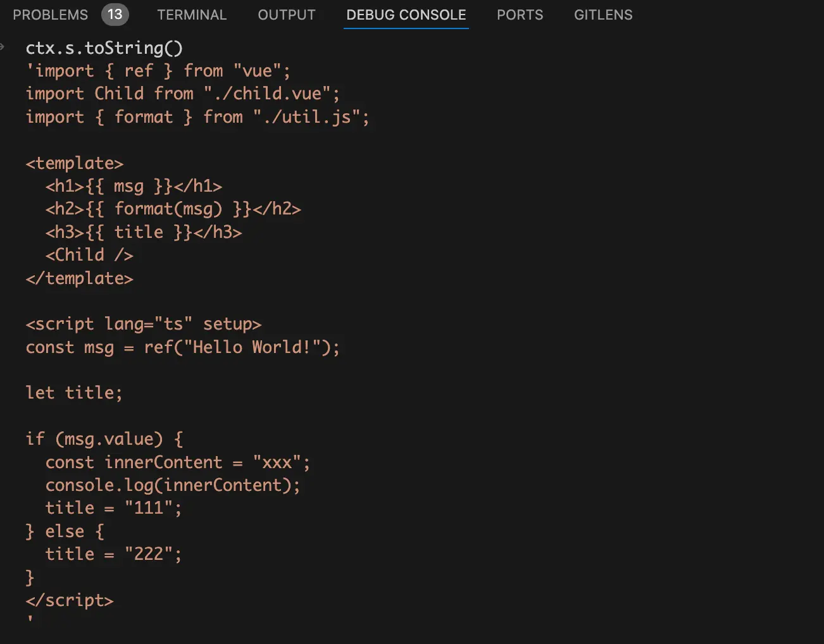Show the OUTPUT panel tab
824x644 pixels.
tap(286, 15)
